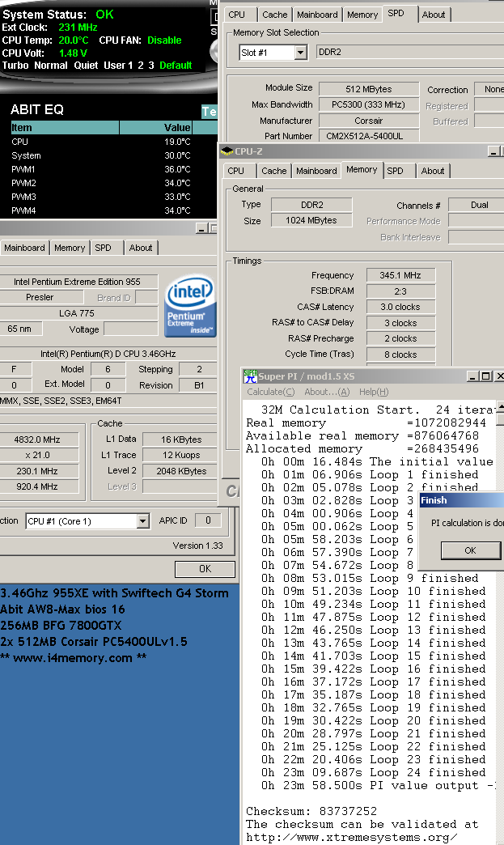Select the About tab in top CPU-Z window
504x845 pixels.
coord(434,15)
